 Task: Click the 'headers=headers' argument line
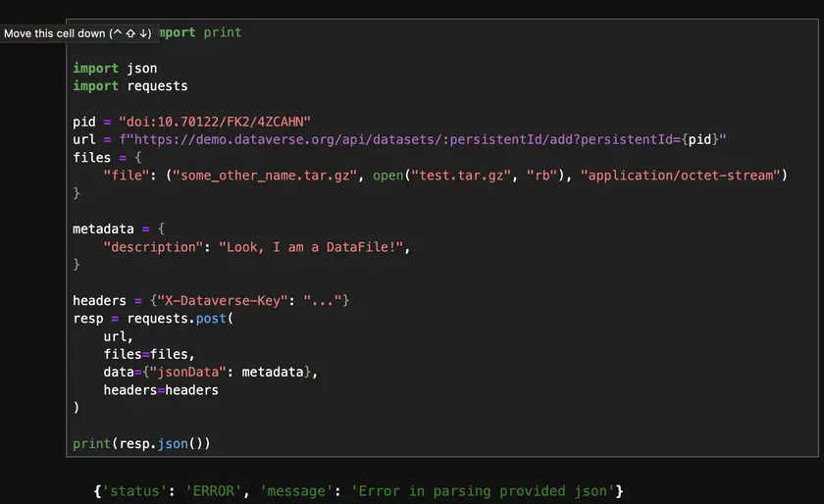(161, 390)
